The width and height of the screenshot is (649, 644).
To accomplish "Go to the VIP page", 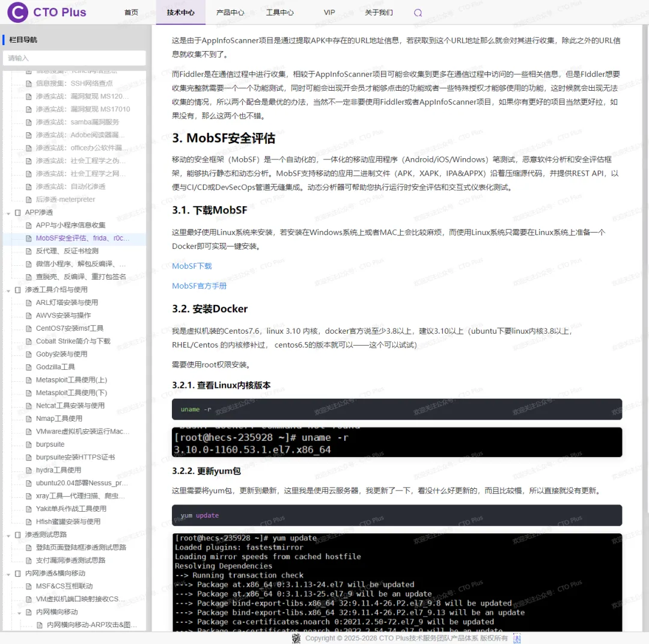I will pos(329,13).
